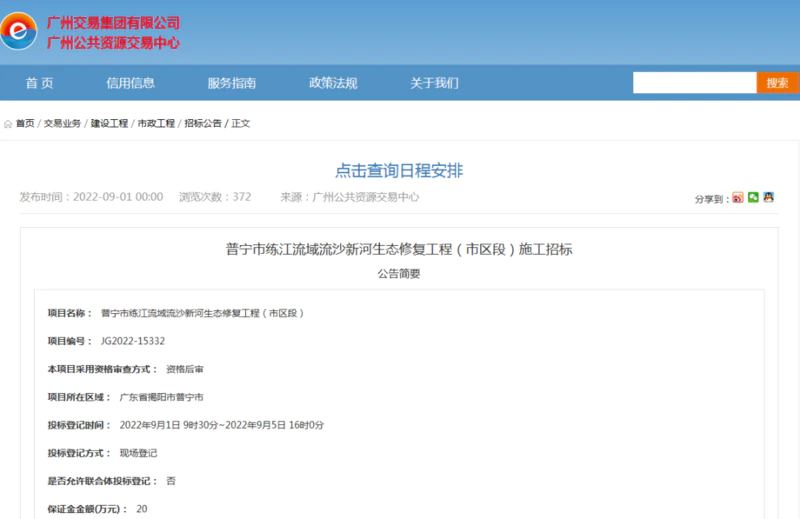
Task: Navigate to 建设工程 breadcrumb link
Action: tap(109, 124)
